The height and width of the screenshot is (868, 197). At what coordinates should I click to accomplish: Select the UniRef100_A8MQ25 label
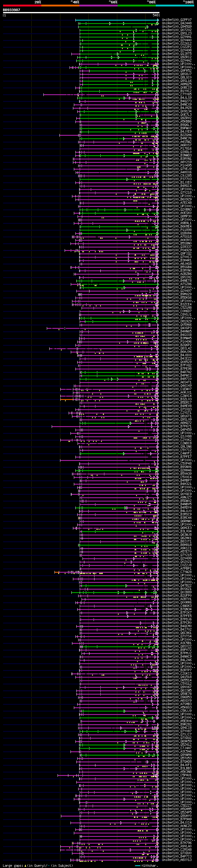pyautogui.click(x=177, y=84)
